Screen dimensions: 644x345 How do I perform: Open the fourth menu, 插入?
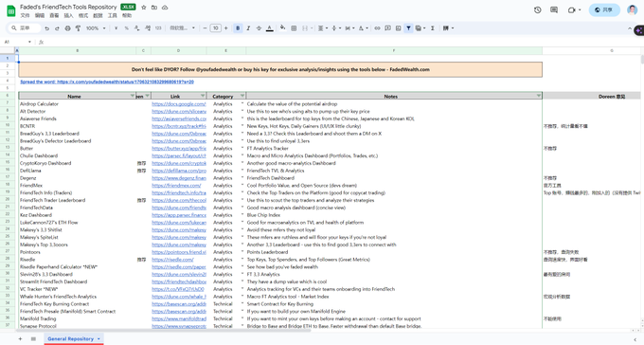[x=68, y=15]
